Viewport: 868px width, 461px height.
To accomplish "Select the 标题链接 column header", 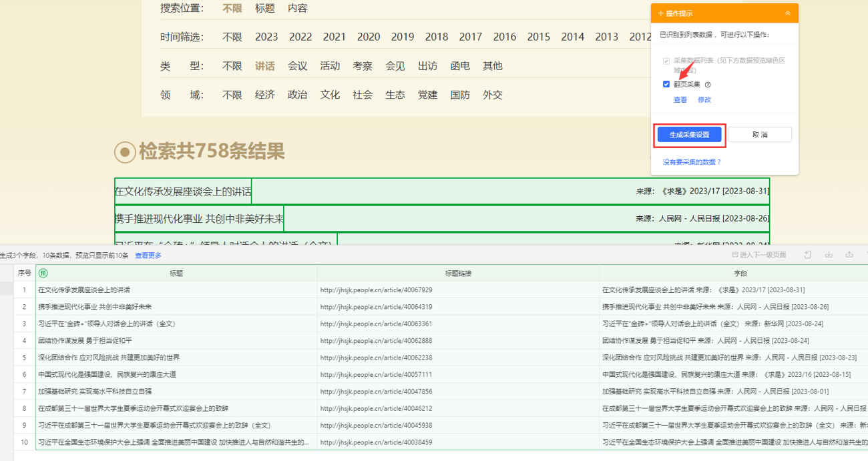I will 458,274.
